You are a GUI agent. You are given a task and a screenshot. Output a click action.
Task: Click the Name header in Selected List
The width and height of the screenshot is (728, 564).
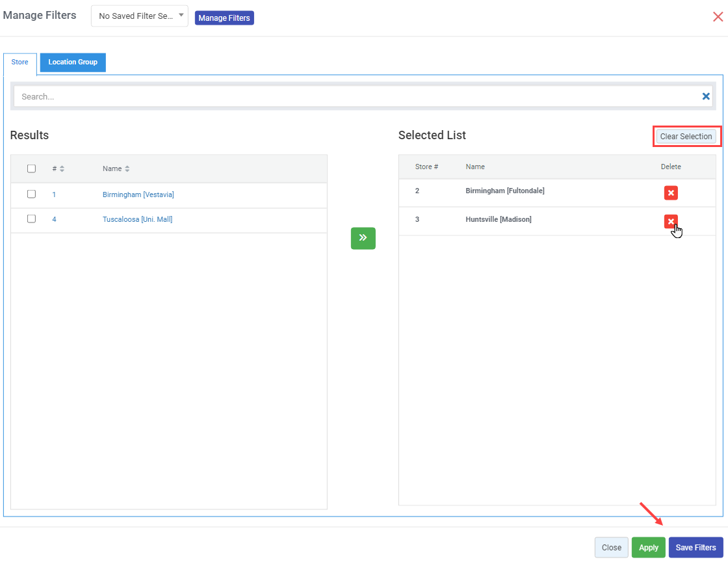[475, 167]
